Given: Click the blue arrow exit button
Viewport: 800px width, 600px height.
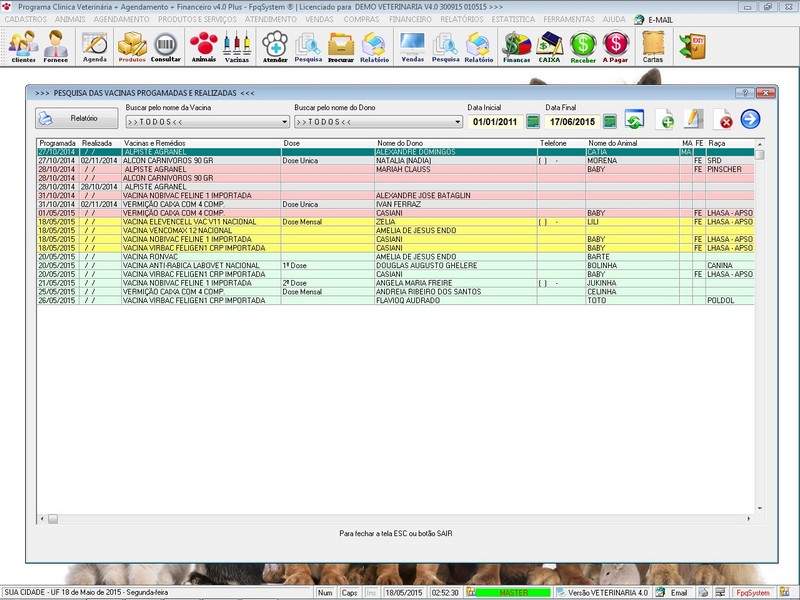Looking at the screenshot, I should coord(751,119).
